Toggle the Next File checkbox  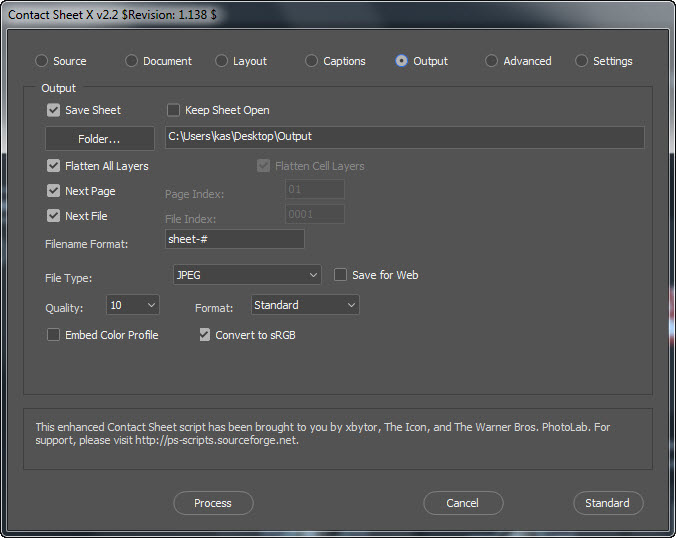click(53, 216)
